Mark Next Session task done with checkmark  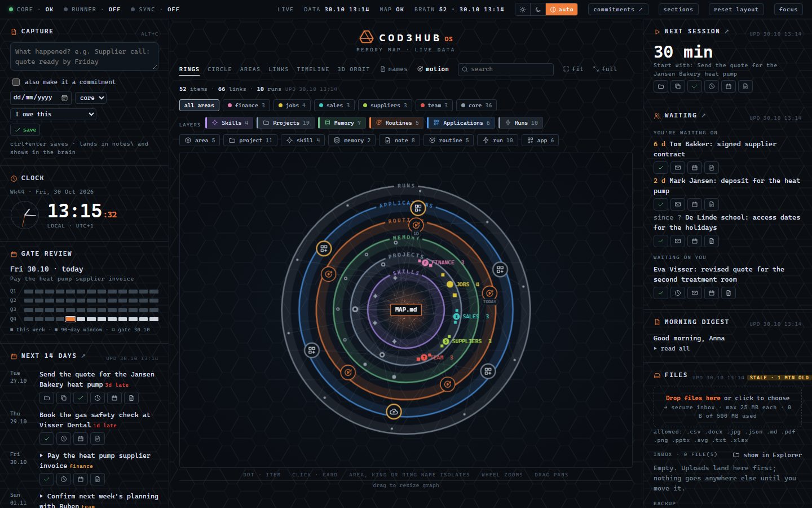click(695, 86)
